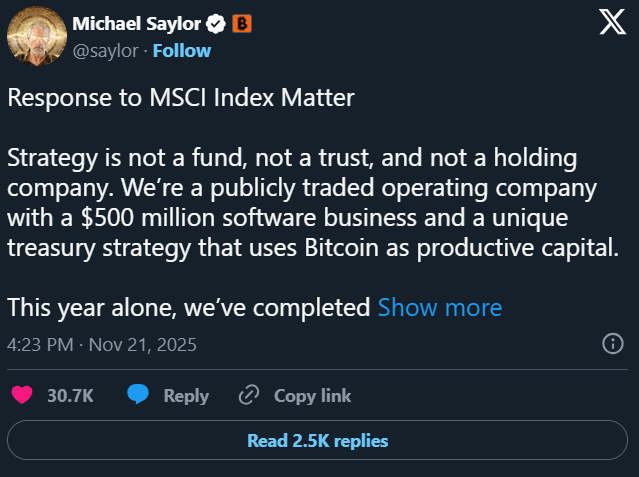Expand the tweet with Show more
639x477 pixels.
click(439, 307)
